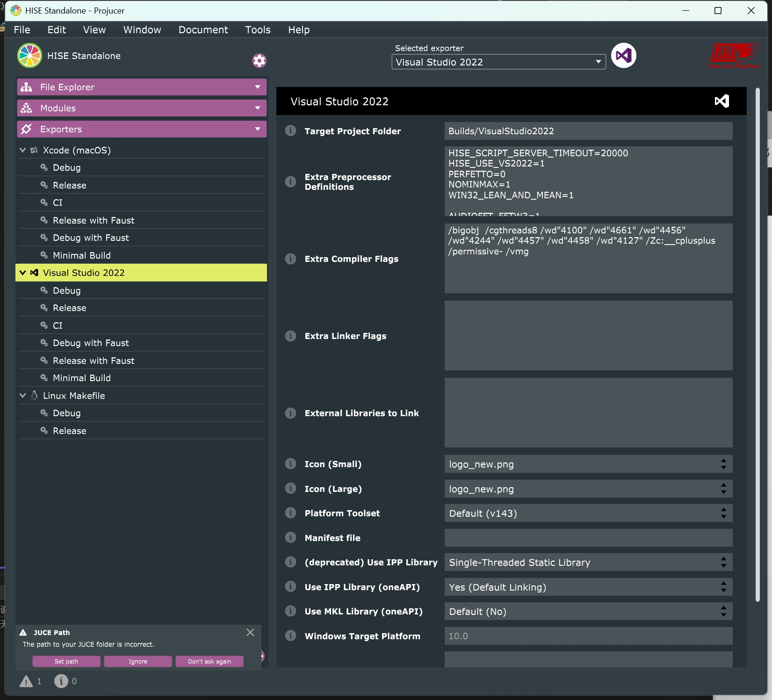
Task: Expand the Modules panel arrow
Action: coord(258,108)
